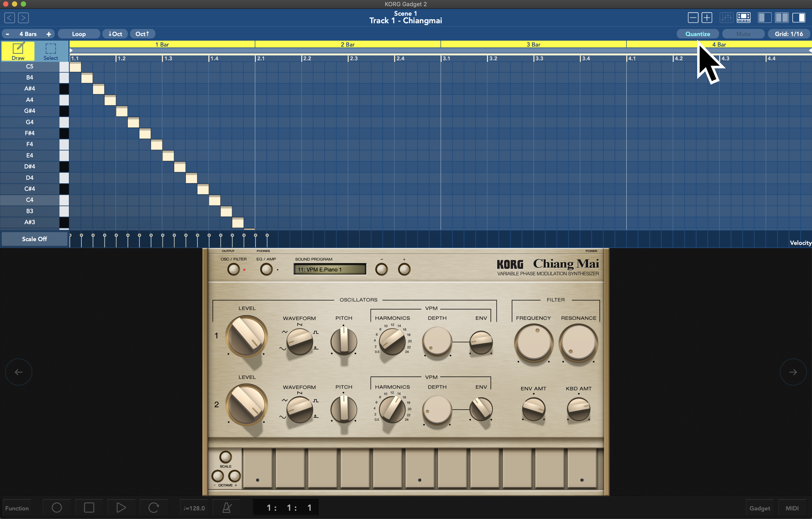Click the KBD AMT knob
Screen dimensions: 812x519
tap(578, 409)
